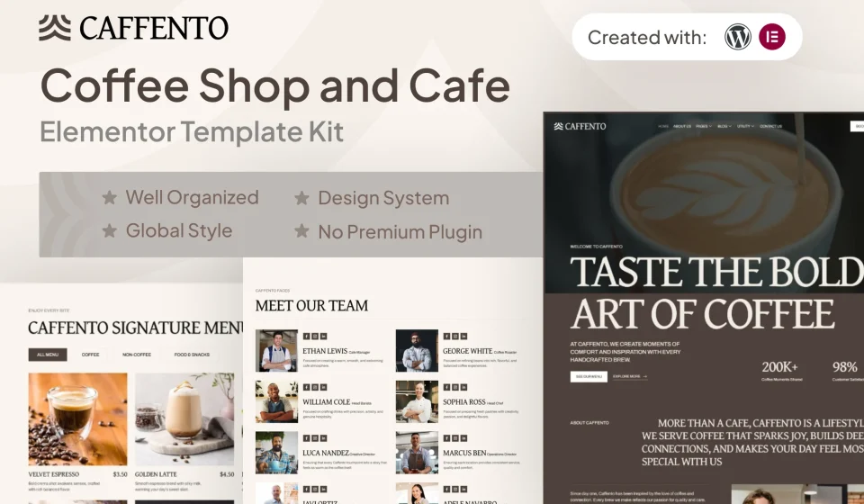
Task: Click the 'Coffee Shop and Cafe' title
Action: [x=275, y=85]
